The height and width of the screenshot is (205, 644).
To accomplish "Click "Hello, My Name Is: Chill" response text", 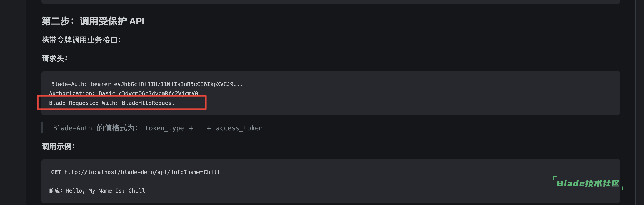I will point(105,191).
